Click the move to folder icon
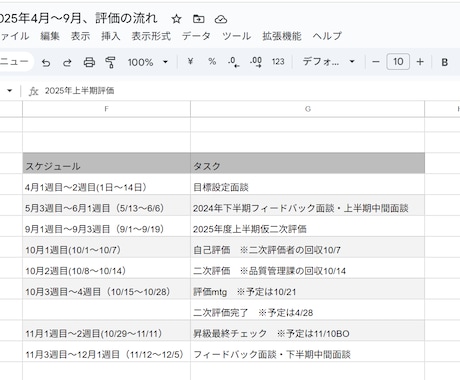Viewport: 460px width, 380px height. (199, 19)
